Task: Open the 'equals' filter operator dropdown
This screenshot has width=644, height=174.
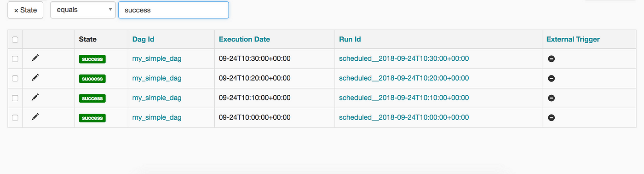Action: point(83,10)
